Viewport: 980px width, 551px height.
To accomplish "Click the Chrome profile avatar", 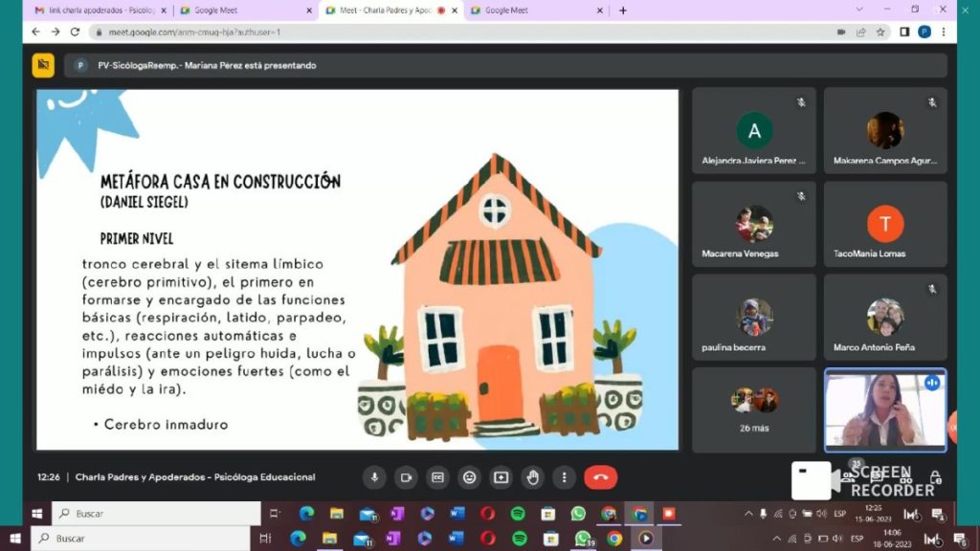I will click(x=924, y=32).
